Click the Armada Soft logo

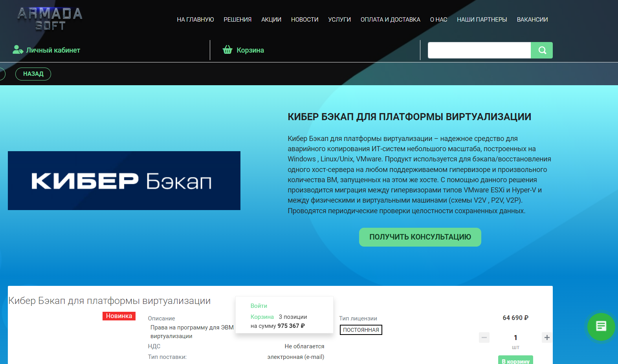point(50,19)
